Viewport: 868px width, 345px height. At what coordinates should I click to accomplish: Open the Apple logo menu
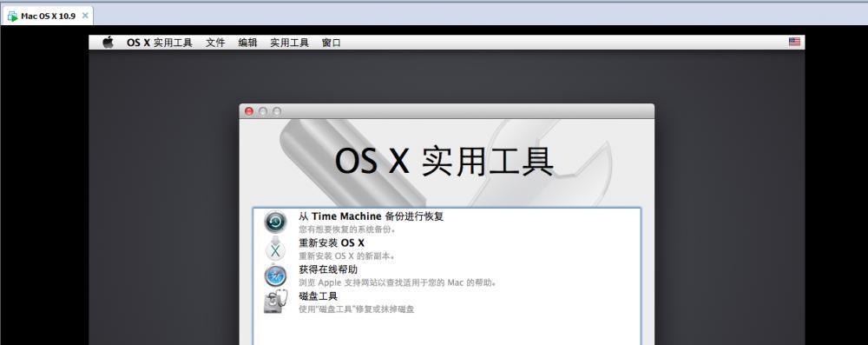coord(108,43)
